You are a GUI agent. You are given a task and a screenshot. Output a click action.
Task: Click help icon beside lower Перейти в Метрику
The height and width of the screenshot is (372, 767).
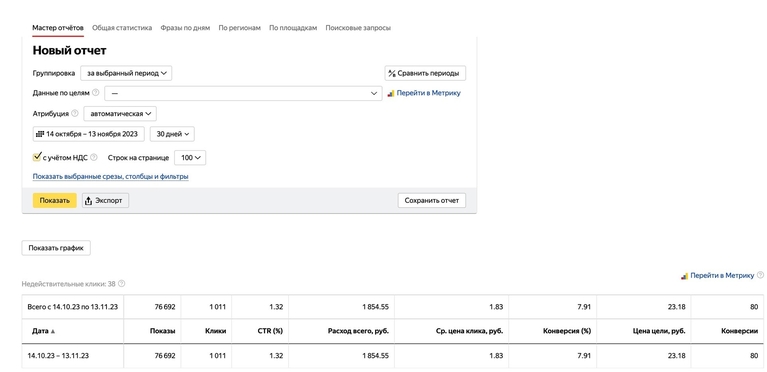point(760,275)
